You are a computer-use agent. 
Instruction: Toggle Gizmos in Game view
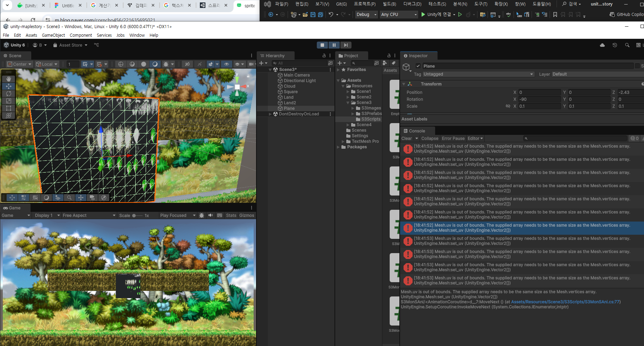[247, 215]
